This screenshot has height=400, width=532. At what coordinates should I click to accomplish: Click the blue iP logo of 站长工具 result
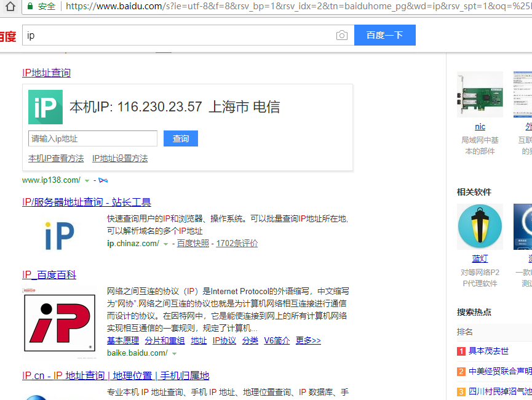(x=58, y=233)
